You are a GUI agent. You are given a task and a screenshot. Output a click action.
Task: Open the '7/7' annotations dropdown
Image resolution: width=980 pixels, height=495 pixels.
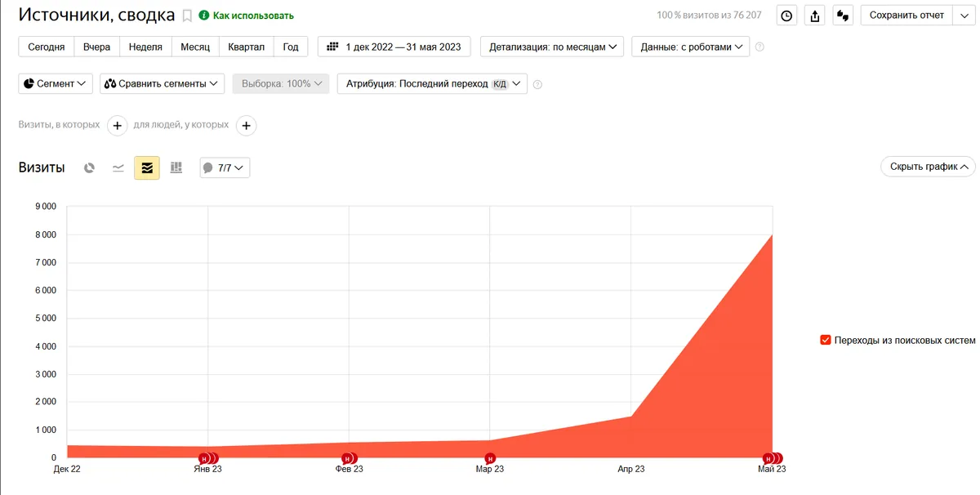[x=225, y=167]
